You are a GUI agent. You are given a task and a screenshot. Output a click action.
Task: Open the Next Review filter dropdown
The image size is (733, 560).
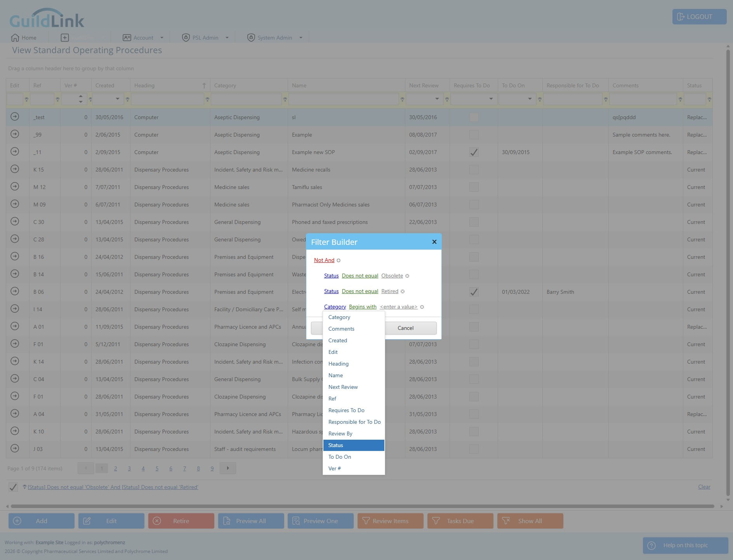point(437,99)
